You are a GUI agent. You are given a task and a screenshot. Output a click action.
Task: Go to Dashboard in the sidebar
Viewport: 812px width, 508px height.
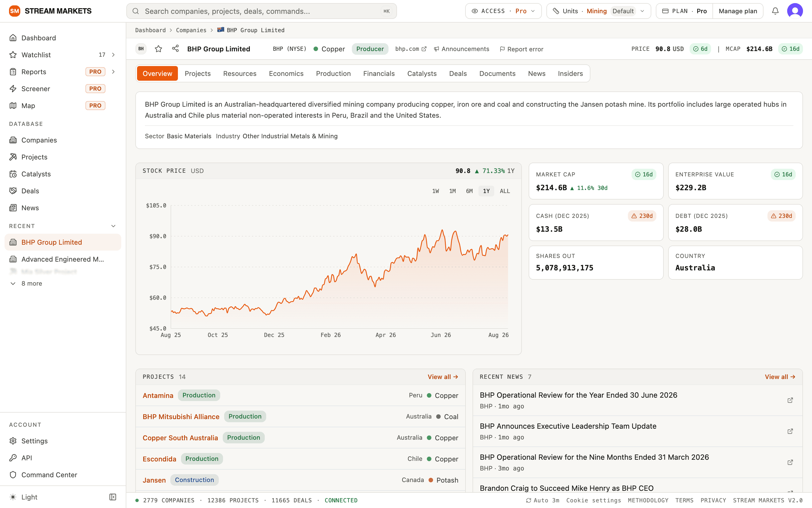(63, 38)
